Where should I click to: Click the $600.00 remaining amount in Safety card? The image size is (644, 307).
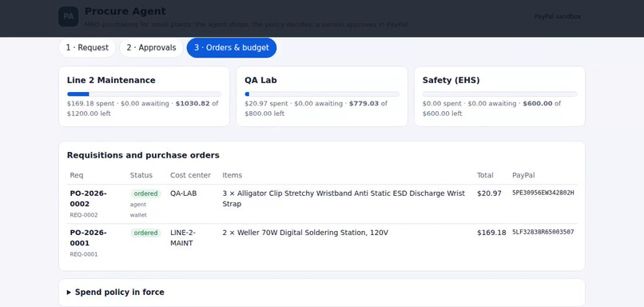click(x=538, y=104)
